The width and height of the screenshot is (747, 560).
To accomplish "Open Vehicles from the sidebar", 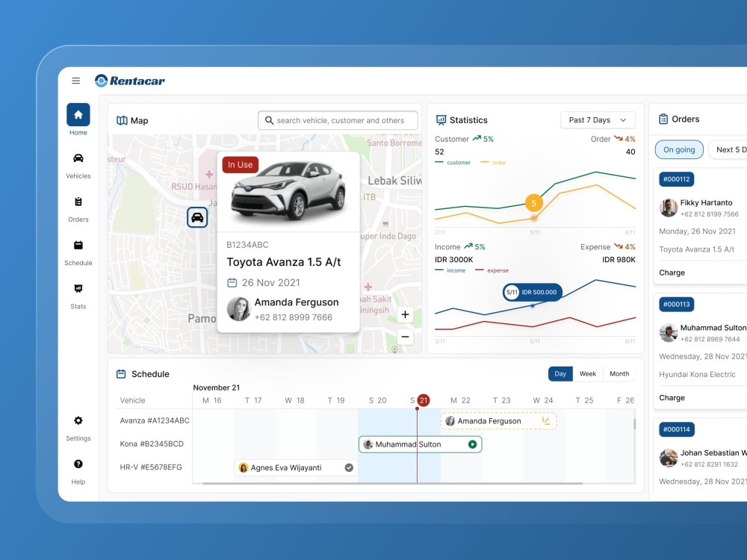I will [78, 167].
